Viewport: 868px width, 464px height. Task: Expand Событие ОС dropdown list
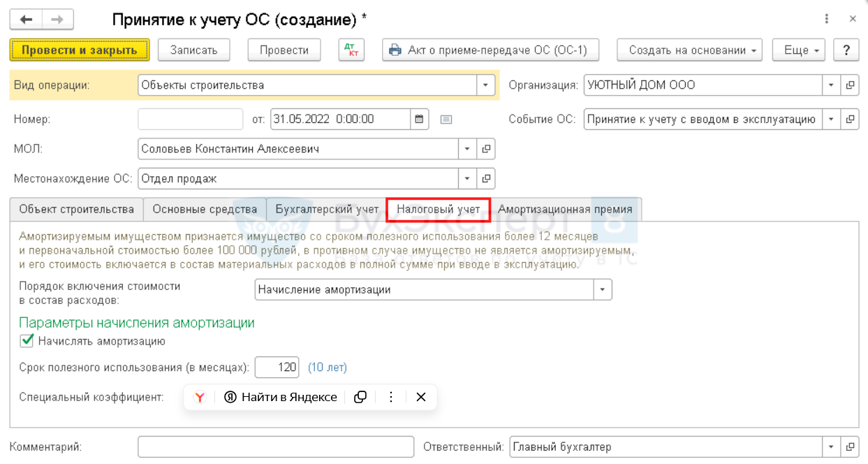(831, 119)
